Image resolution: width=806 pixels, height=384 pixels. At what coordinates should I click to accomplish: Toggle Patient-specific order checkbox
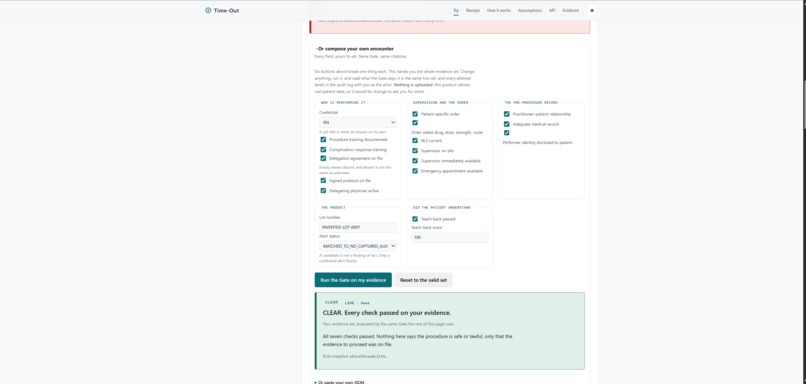coord(415,114)
